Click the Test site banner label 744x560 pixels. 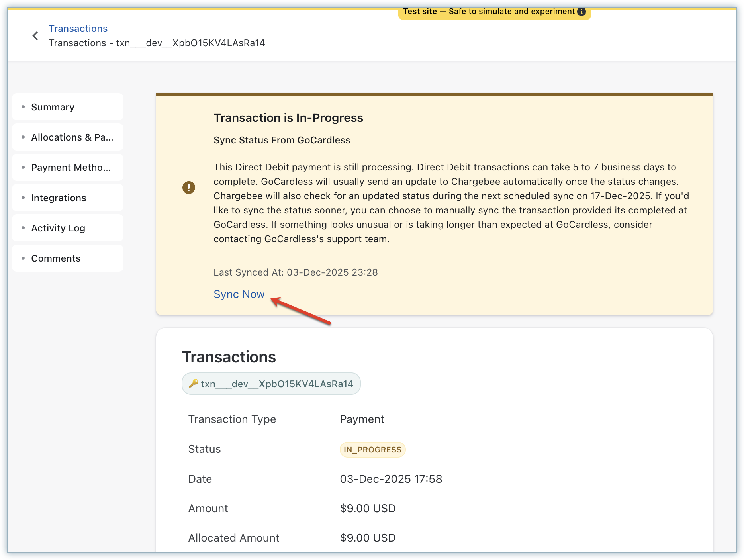[488, 12]
